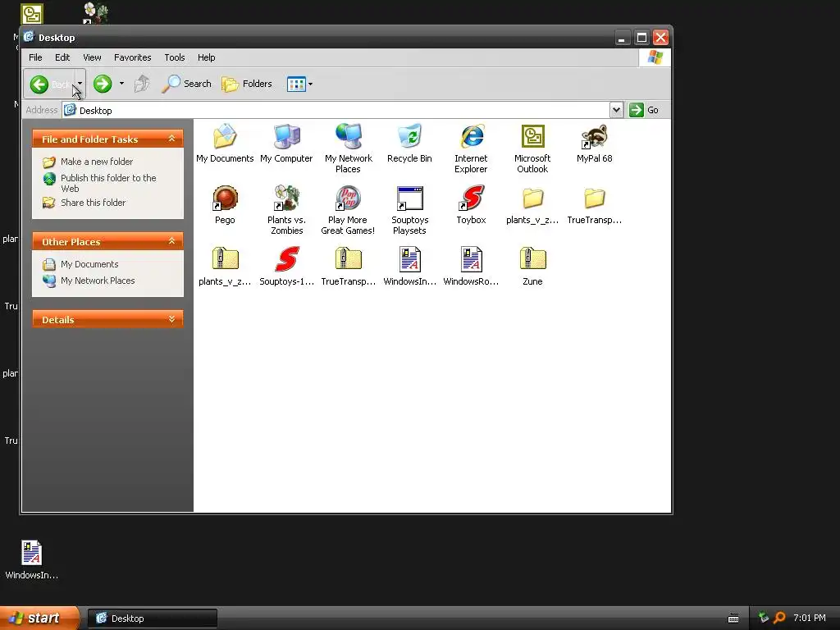Click the tray icon next to the magnifier
This screenshot has height=630, width=840.
point(764,618)
